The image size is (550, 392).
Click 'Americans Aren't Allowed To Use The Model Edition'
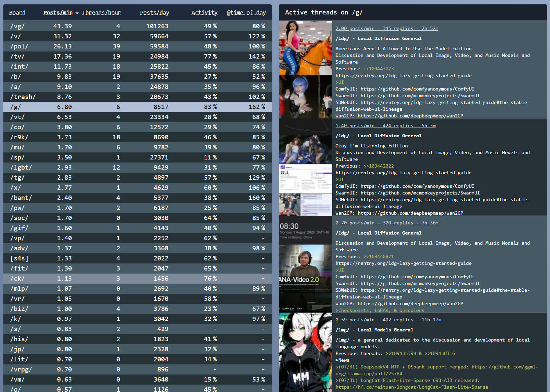(404, 49)
